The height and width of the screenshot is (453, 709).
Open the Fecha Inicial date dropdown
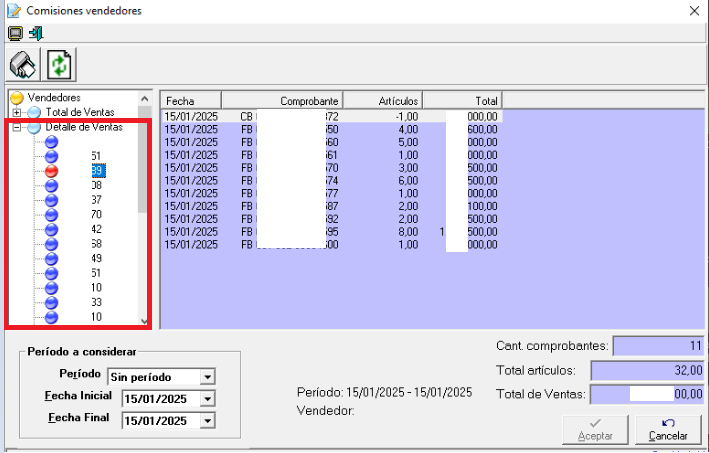207,399
